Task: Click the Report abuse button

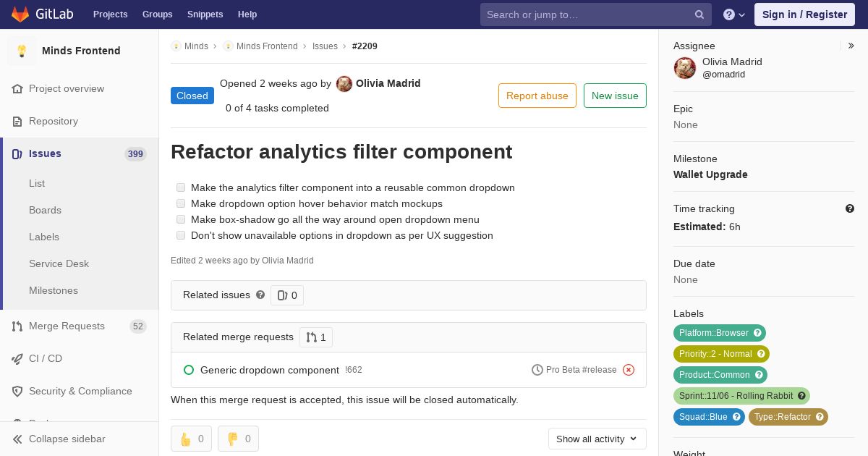Action: [537, 96]
